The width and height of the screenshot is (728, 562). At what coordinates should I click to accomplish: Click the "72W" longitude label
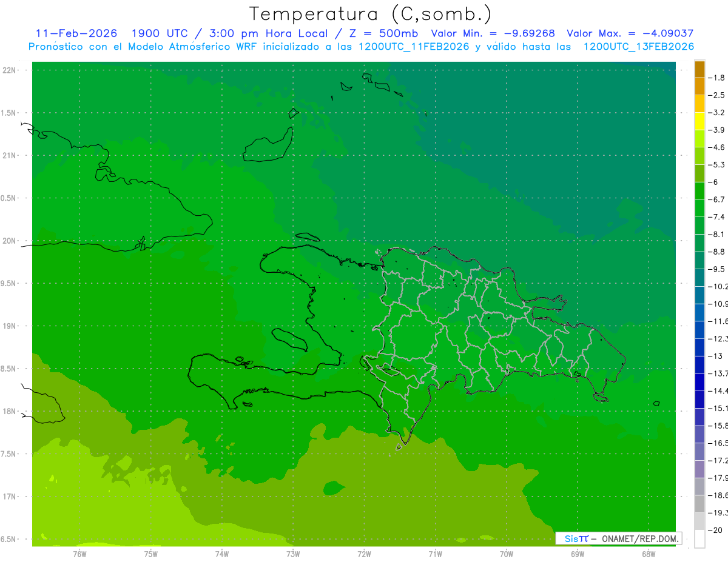364,554
